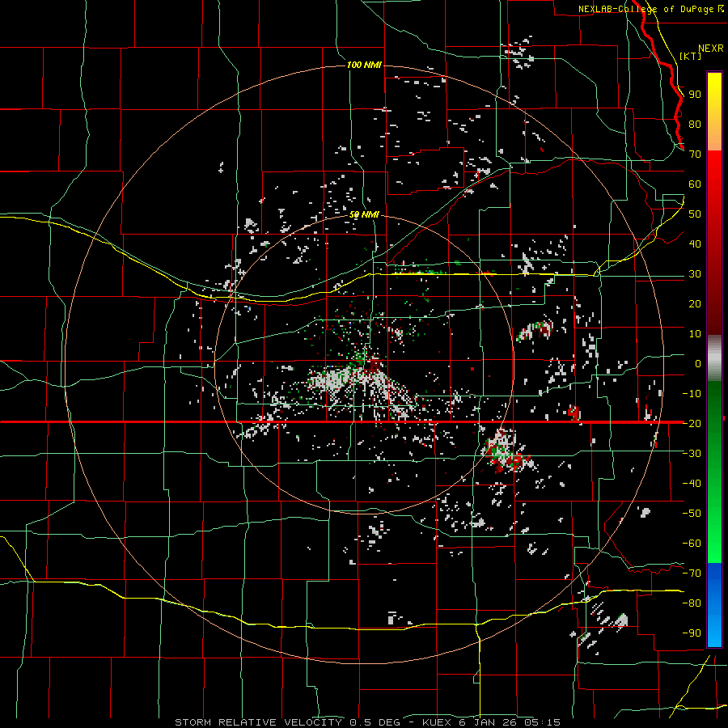
Task: Click the [KT] units label
Action: click(691, 56)
